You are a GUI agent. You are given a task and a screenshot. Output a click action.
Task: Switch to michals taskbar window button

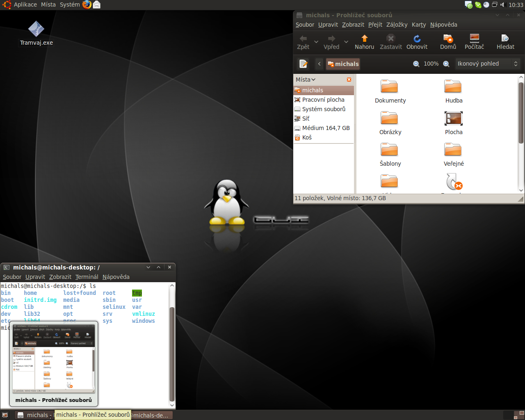[x=34, y=415]
